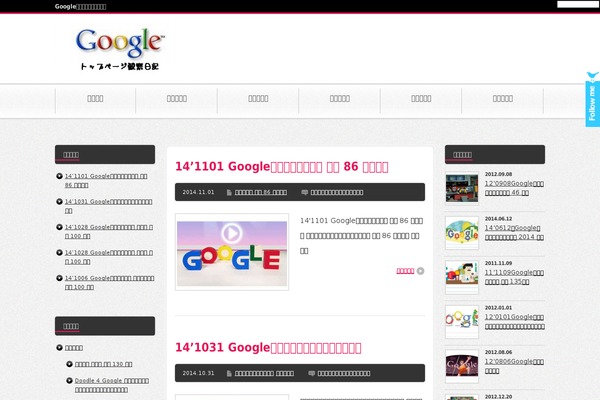600x400 pixels.
Task: Click the Google logo in the site header
Action: pos(120,49)
